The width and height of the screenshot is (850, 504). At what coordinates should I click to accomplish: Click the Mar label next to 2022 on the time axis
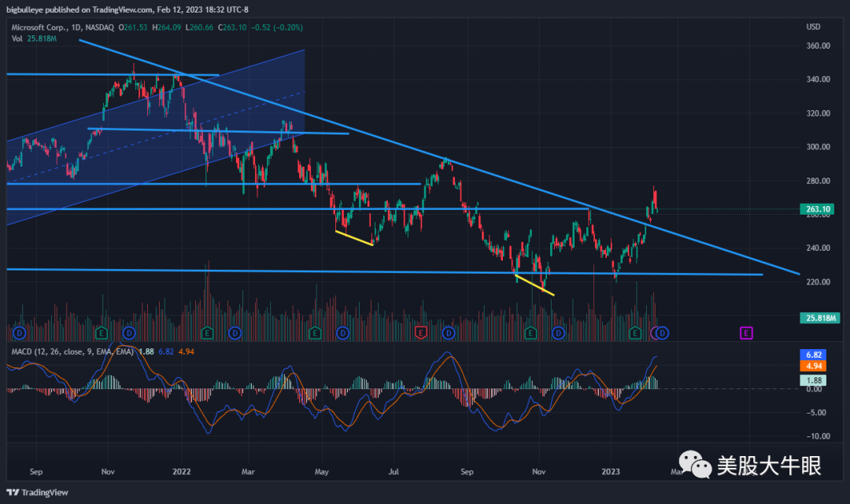[248, 472]
